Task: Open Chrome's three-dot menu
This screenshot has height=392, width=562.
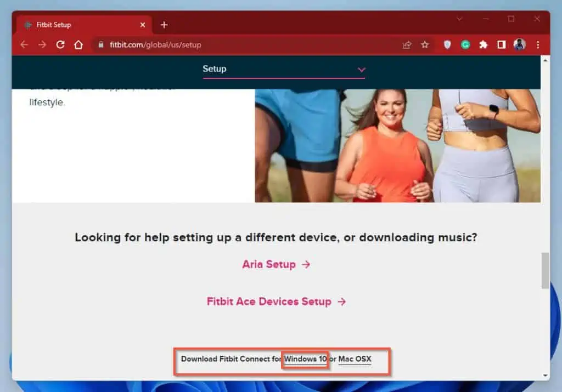Action: click(x=538, y=45)
